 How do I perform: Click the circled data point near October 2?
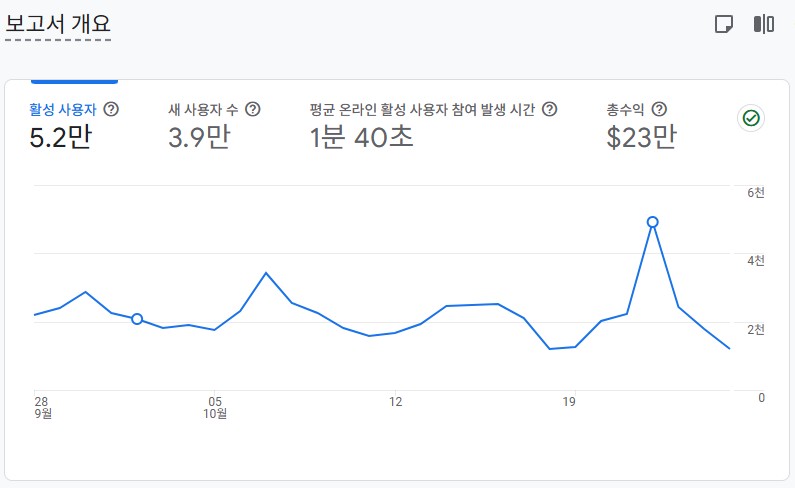tap(137, 319)
